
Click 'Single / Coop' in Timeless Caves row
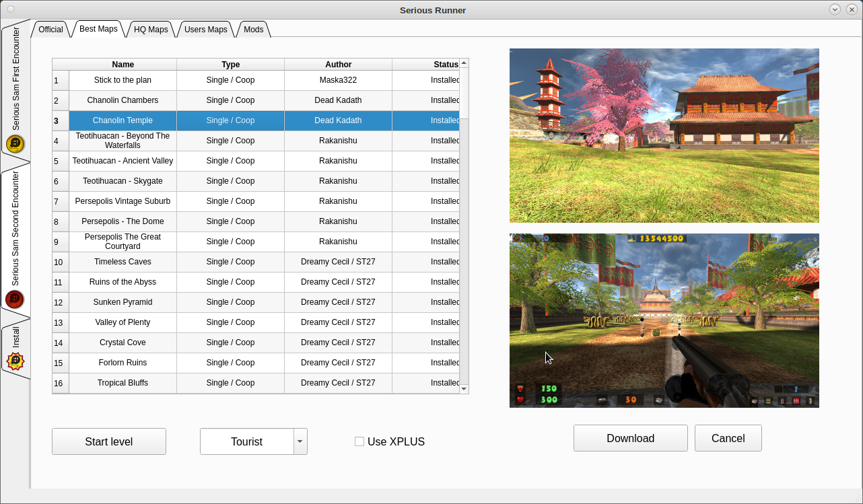[x=231, y=262]
